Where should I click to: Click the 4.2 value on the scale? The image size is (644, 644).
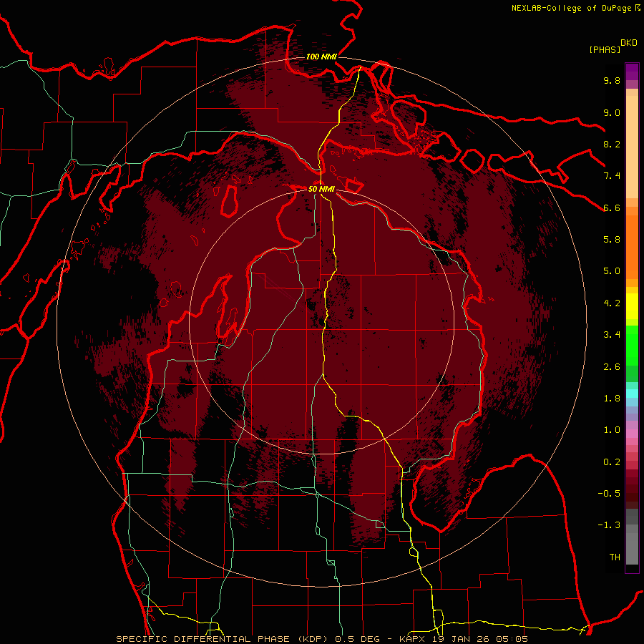pos(612,303)
